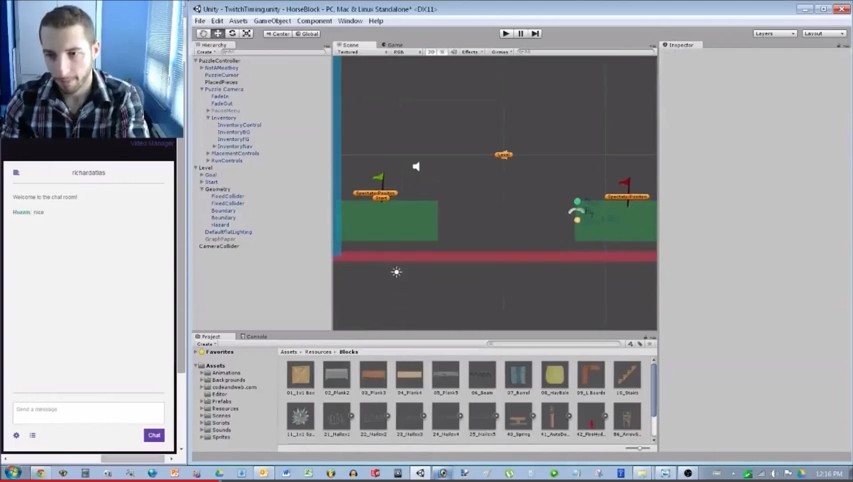Click the Send a message field
This screenshot has height=482, width=853.
coord(89,413)
